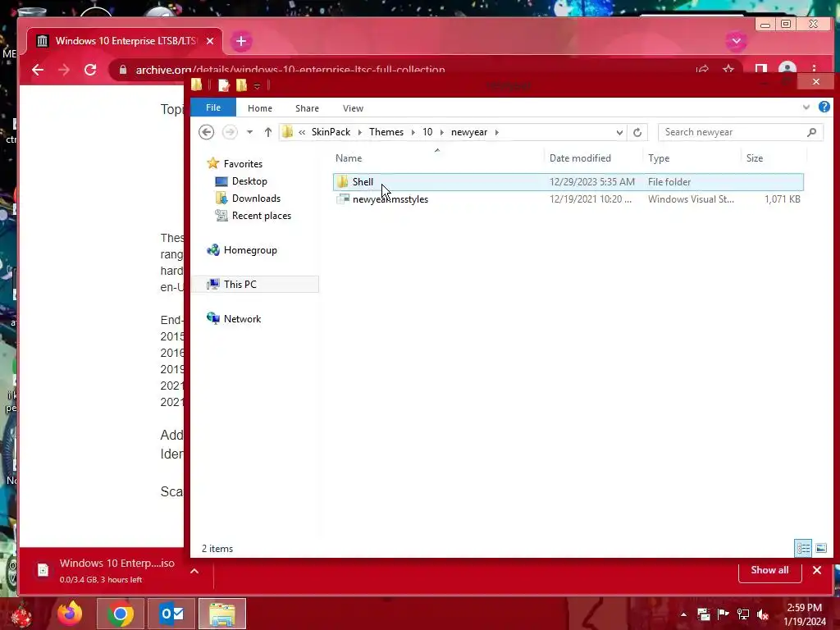This screenshot has height=630, width=840.
Task: Open a new Chrome tab
Action: [x=241, y=41]
